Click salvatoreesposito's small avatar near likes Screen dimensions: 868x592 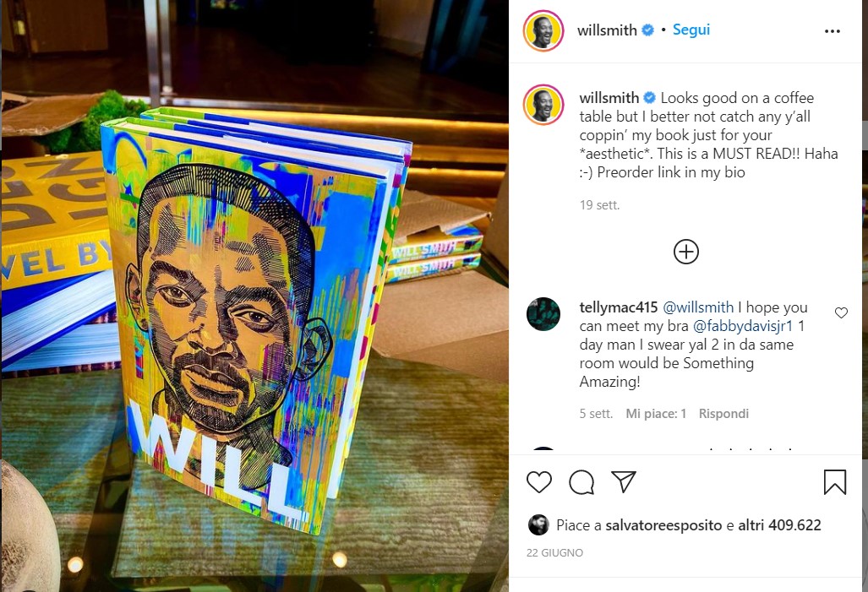tap(538, 524)
